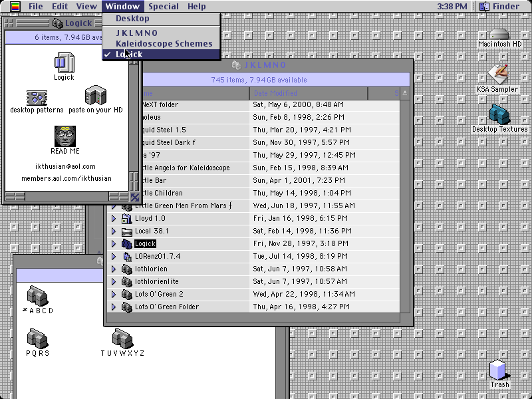Sort the list by the Date Modified header
Image resolution: width=532 pixels, height=399 pixels.
[309, 93]
